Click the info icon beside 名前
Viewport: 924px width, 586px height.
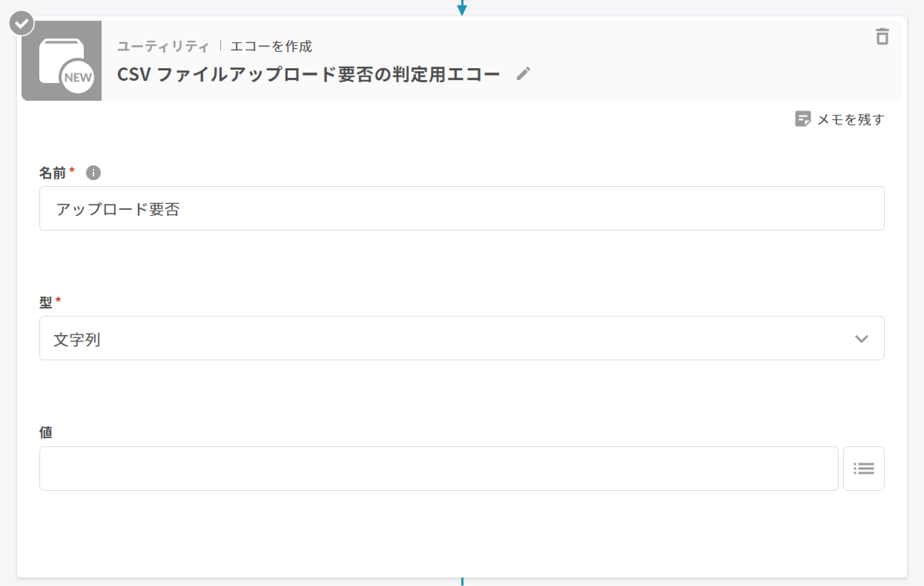click(93, 173)
